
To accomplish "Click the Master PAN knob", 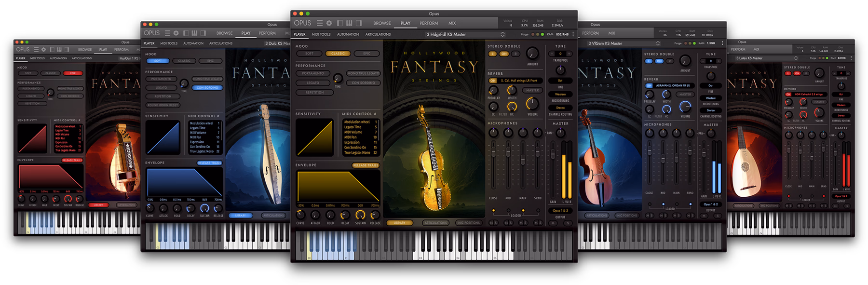I will 560,133.
